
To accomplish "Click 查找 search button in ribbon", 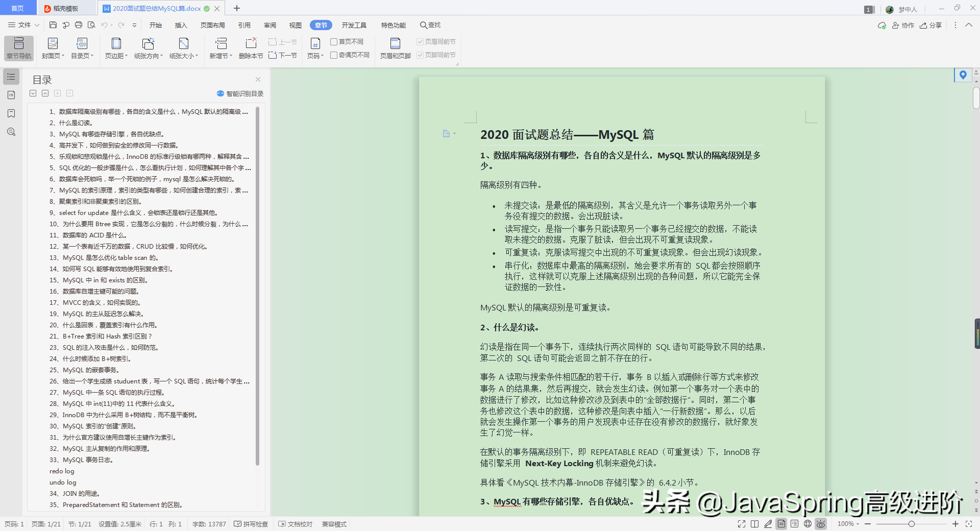I will 430,25.
